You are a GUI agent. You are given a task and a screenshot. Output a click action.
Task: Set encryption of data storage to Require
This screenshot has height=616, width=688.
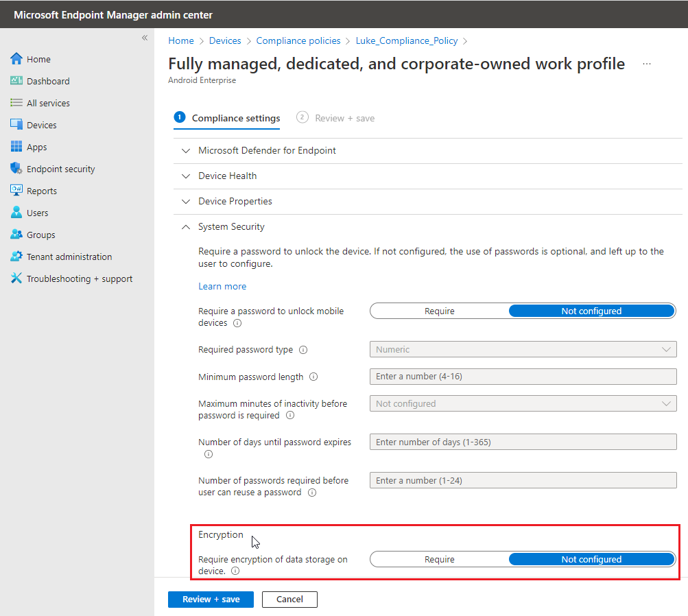click(439, 559)
